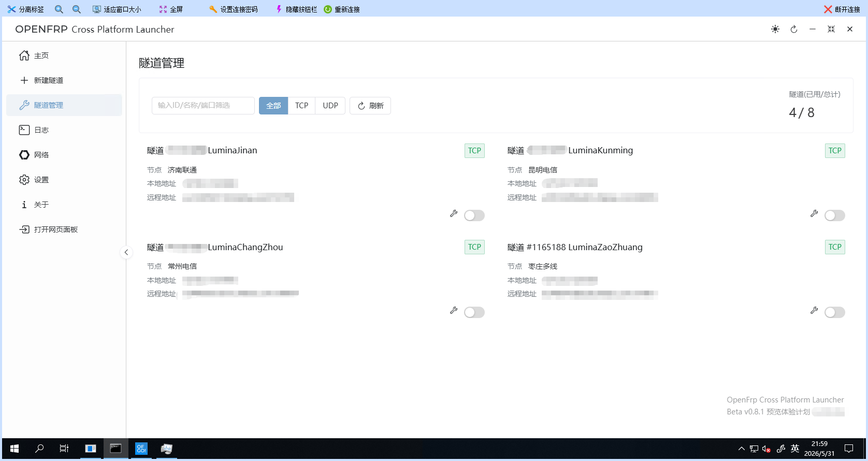
Task: Click the node name 昆明电信
Action: (x=543, y=170)
